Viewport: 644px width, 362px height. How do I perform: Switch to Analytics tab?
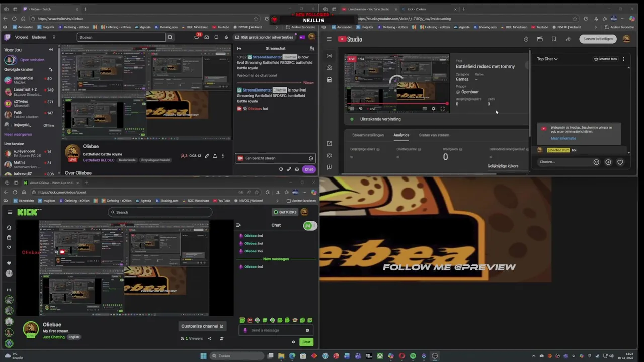(x=401, y=135)
